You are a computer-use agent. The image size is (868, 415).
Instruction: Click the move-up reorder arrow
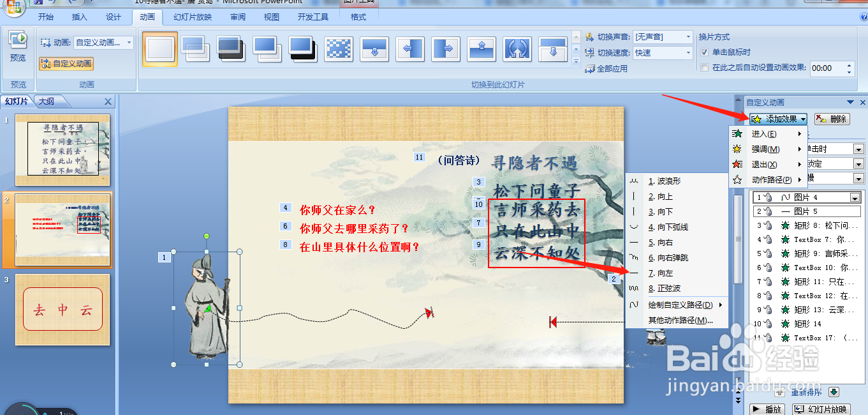coord(779,392)
